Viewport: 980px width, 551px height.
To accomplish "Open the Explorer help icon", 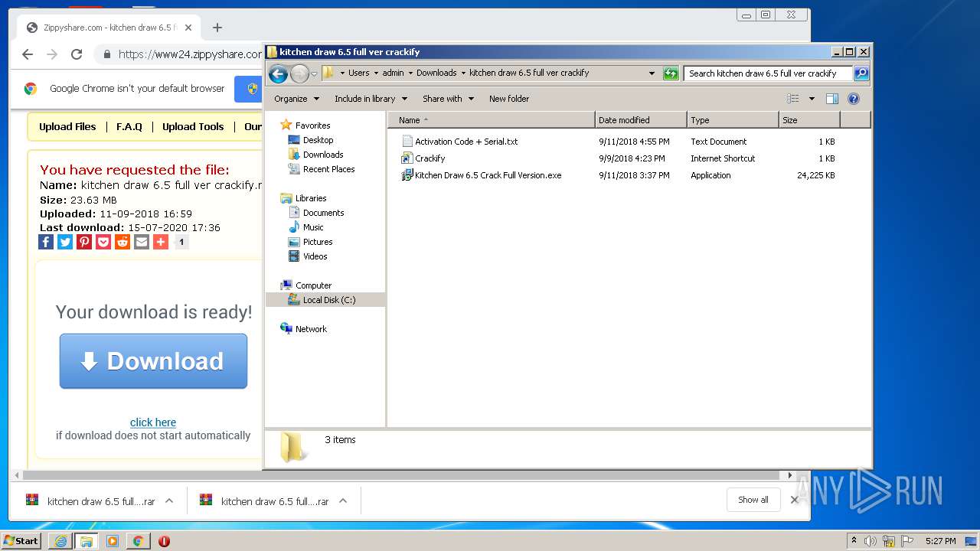I will pyautogui.click(x=854, y=99).
